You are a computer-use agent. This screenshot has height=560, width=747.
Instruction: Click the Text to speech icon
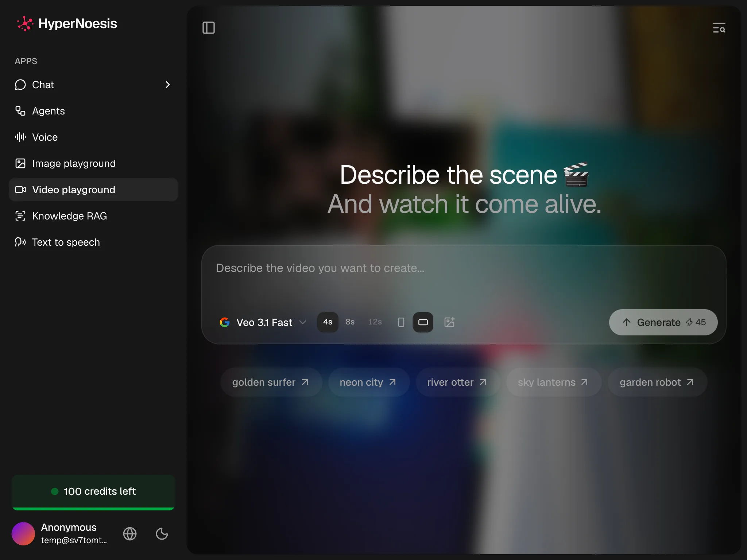tap(20, 242)
